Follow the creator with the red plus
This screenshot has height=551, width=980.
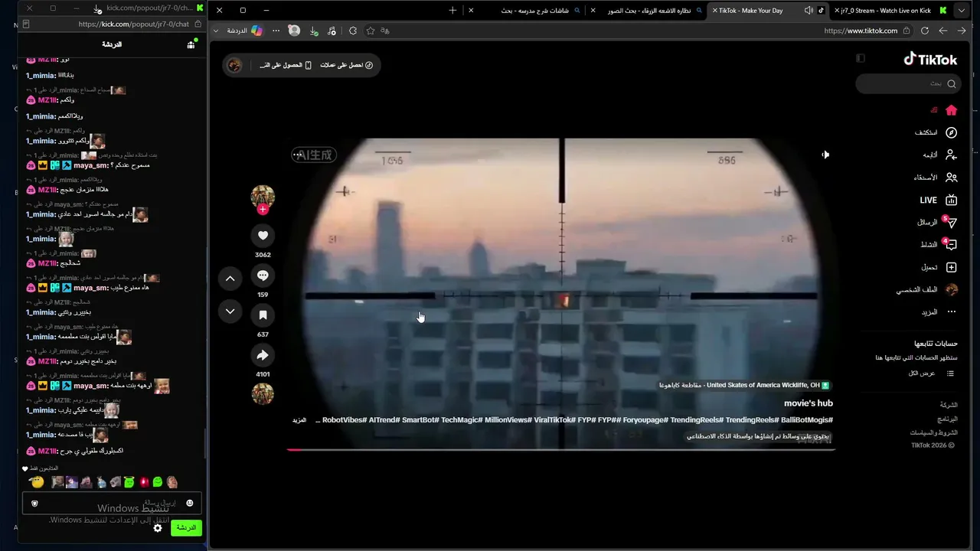coord(263,210)
